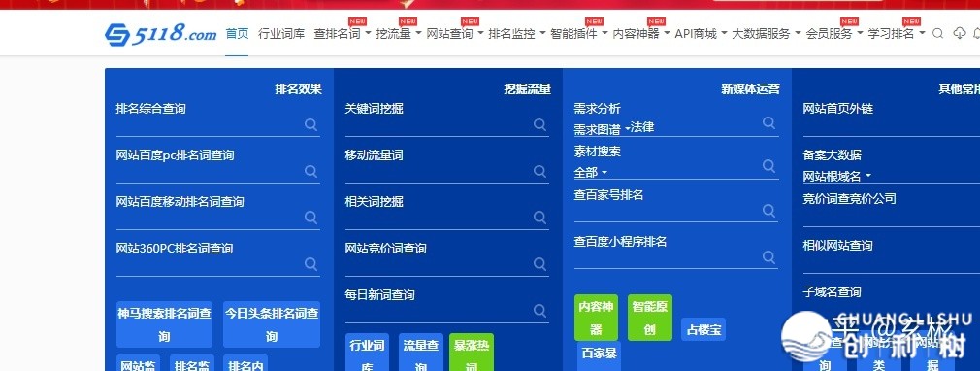Click search icon for 查百度小程序排名
The height and width of the screenshot is (371, 980).
pos(768,257)
